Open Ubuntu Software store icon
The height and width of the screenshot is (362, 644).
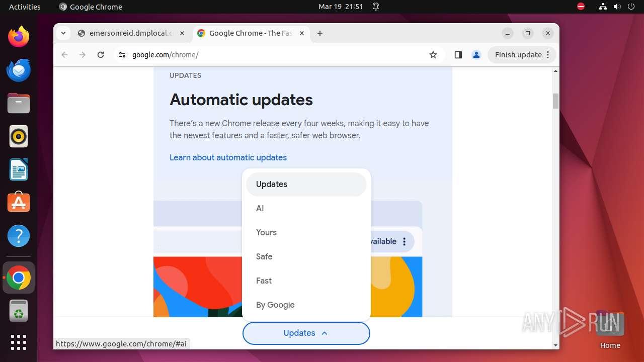pos(19,202)
